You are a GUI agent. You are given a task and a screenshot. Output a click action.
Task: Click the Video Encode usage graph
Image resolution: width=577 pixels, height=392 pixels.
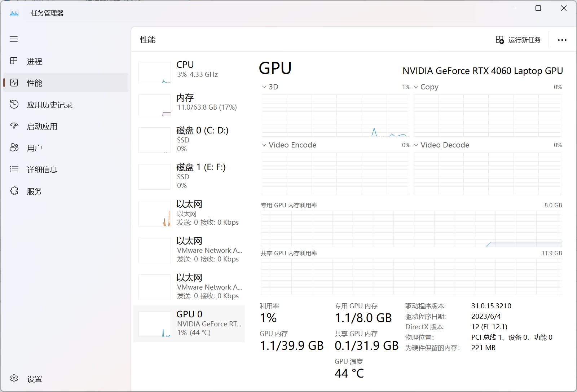click(335, 174)
